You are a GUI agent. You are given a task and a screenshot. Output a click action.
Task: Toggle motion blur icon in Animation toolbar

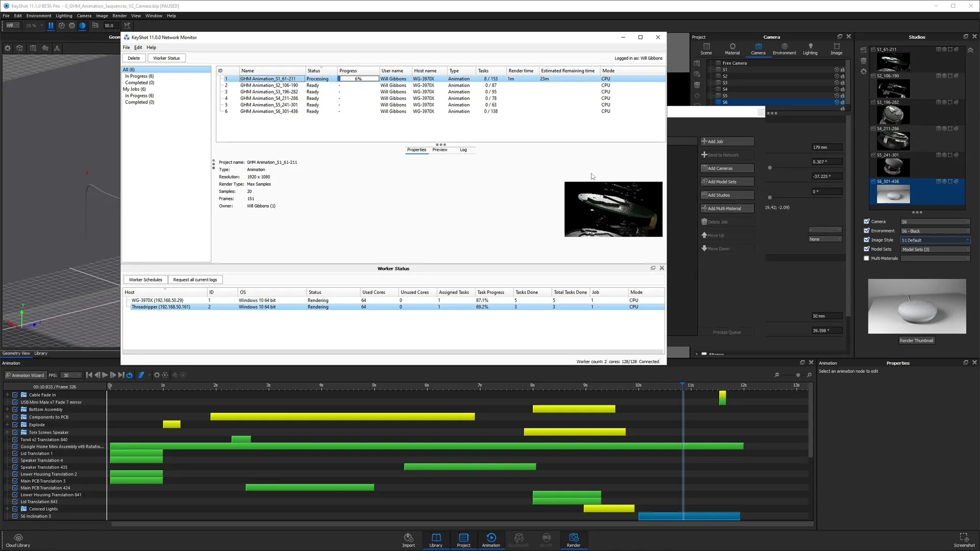(x=141, y=375)
